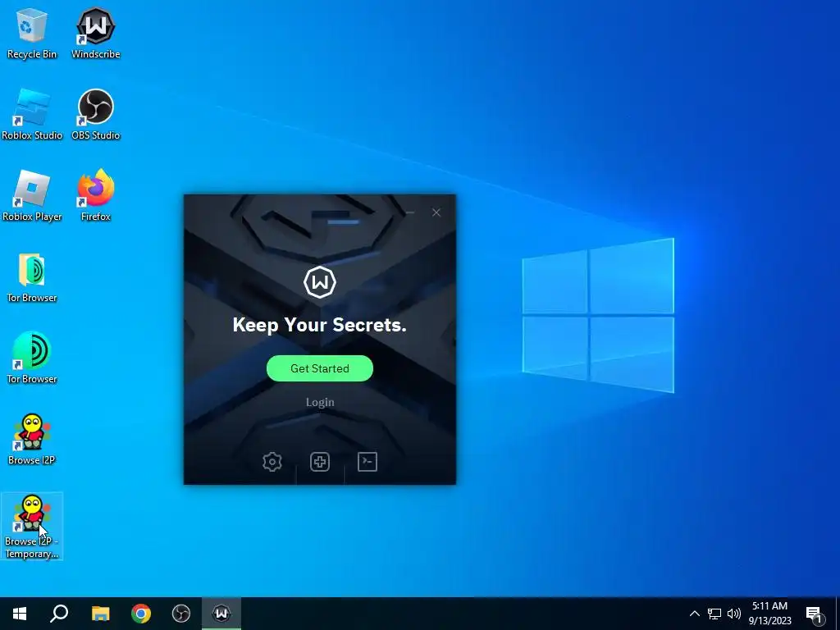Close the Windscribe window
Image resolution: width=840 pixels, height=630 pixels.
click(x=436, y=212)
